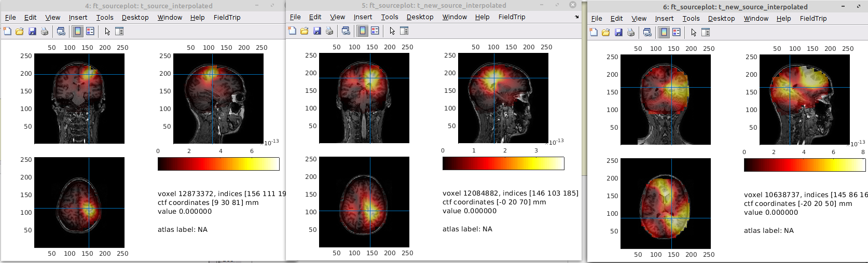Click axial brain slice in figure 6
Viewport: 868px width, 263px height.
tap(666, 203)
